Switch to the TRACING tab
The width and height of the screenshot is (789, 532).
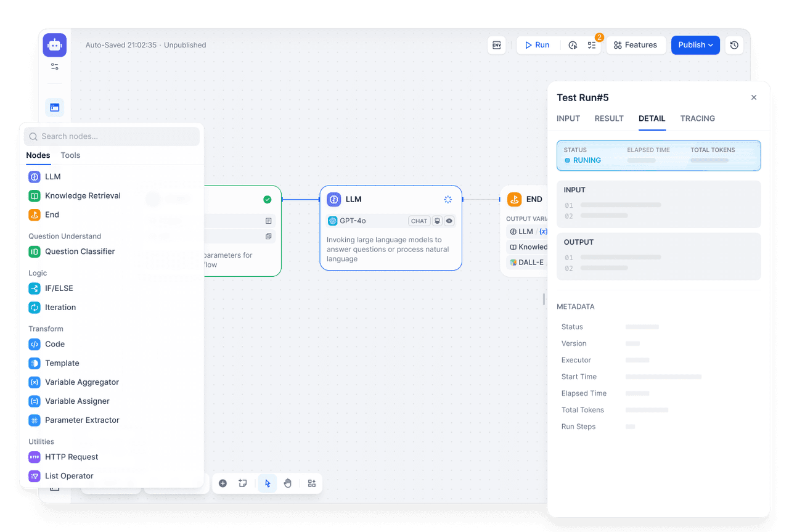(698, 118)
